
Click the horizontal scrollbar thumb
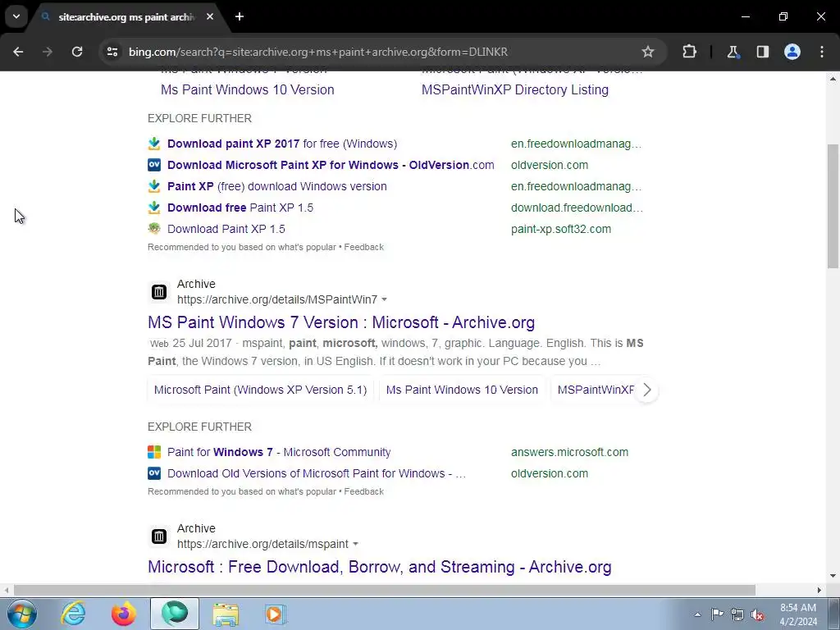(x=384, y=590)
